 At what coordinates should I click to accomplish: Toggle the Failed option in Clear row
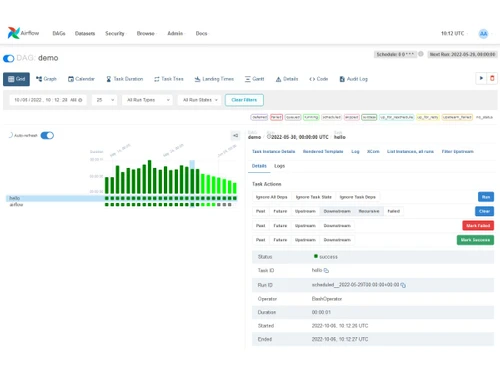coord(394,211)
